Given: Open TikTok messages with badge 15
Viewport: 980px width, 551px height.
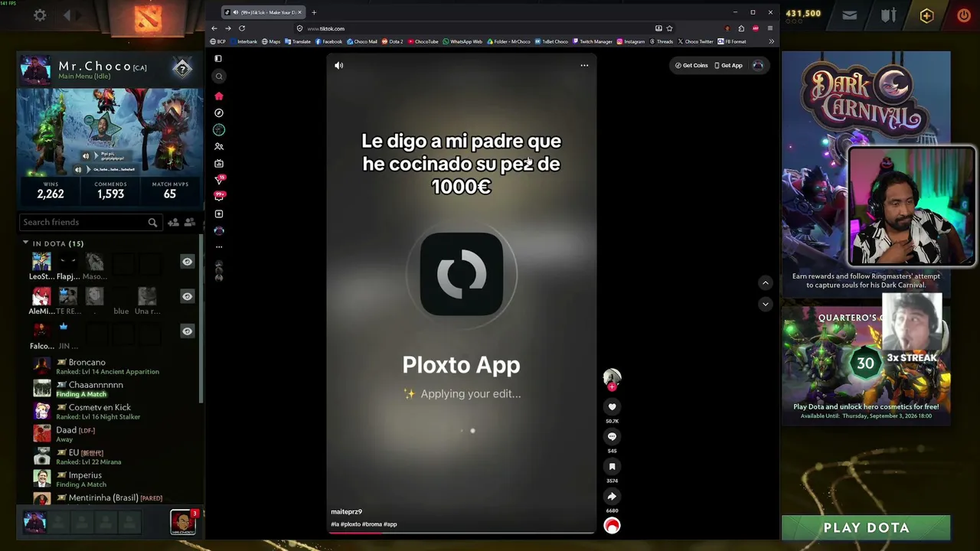Looking at the screenshot, I should [219, 180].
